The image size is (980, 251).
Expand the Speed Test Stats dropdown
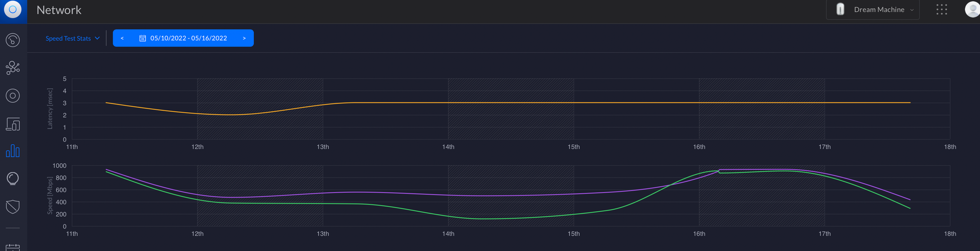point(73,38)
